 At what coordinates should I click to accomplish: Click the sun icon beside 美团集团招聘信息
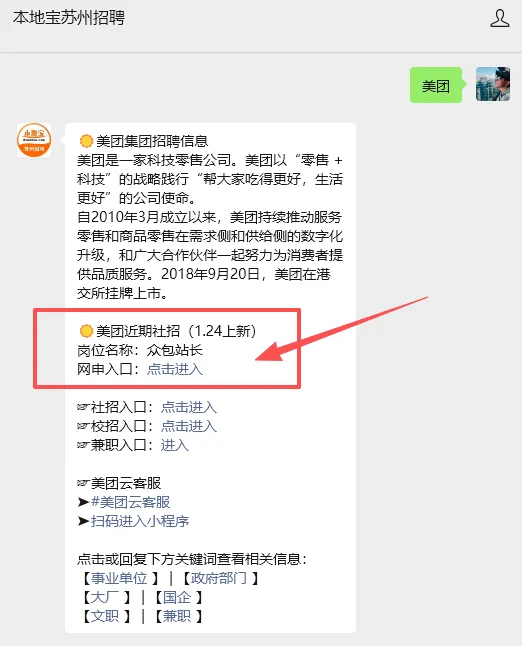(86, 141)
